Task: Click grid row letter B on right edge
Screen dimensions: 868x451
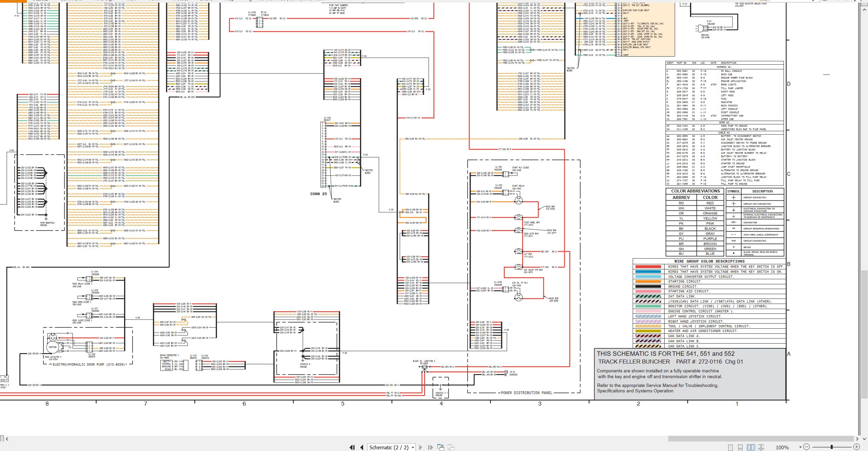Action: 789,264
